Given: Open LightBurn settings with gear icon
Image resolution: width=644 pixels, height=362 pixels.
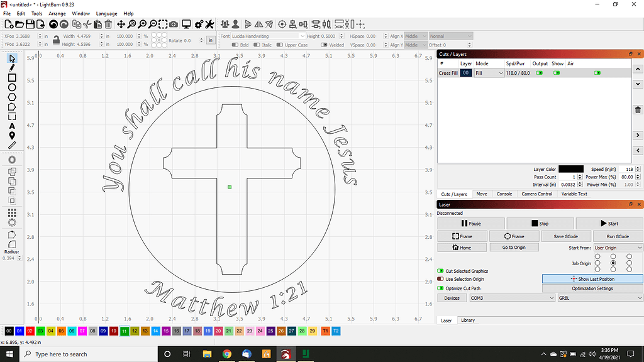Looking at the screenshot, I should tap(199, 24).
